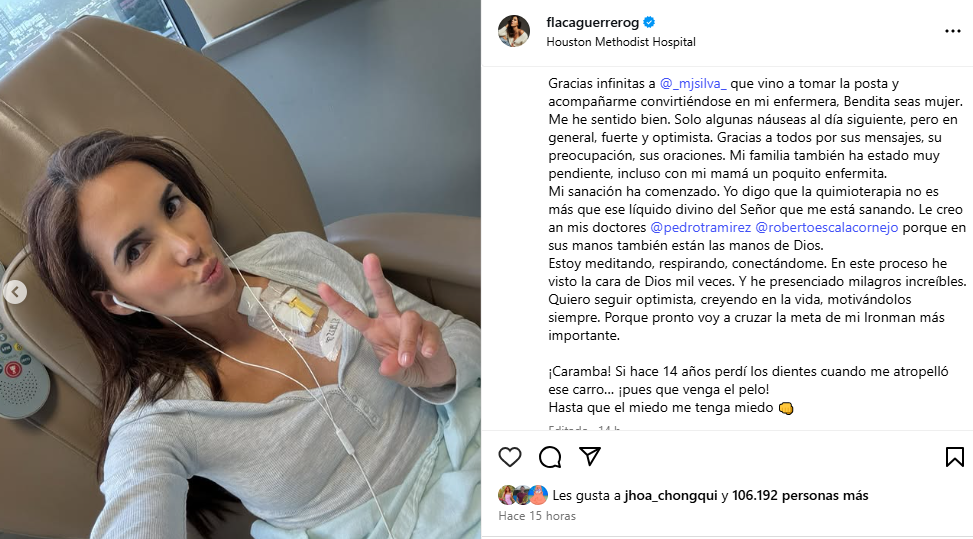973x539 pixels.
Task: Click the fist emoji ending the caption
Action: (x=786, y=408)
